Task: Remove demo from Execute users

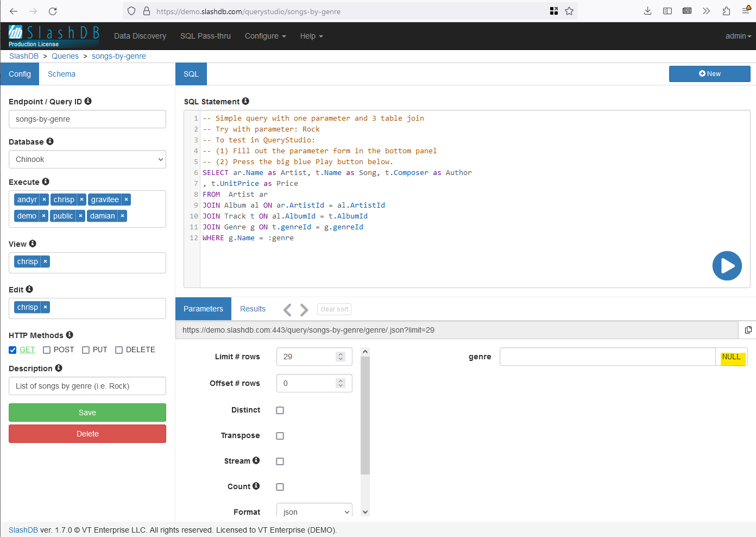Action: tap(43, 216)
